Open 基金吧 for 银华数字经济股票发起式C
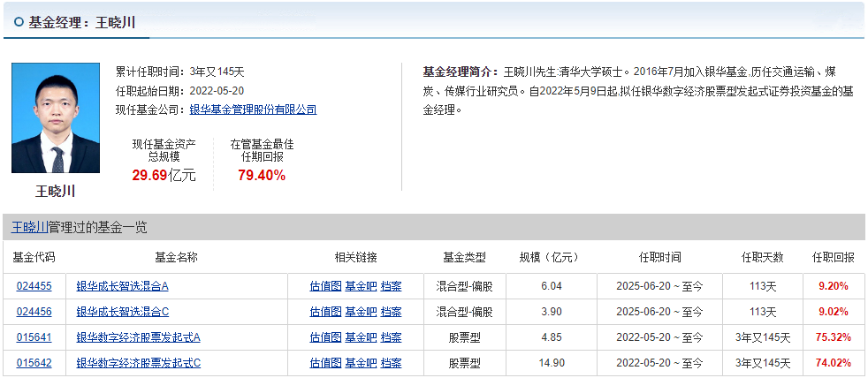The height and width of the screenshot is (378, 868). (361, 363)
